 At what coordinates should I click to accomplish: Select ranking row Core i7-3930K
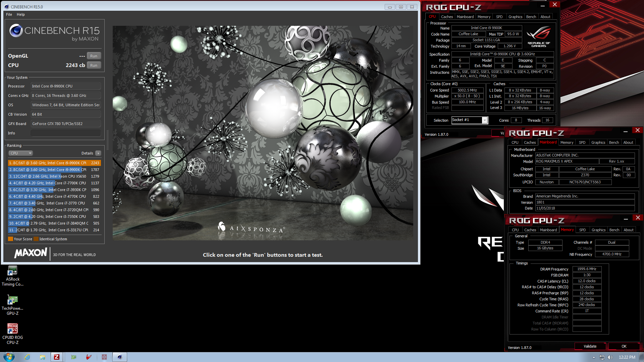coord(54,190)
